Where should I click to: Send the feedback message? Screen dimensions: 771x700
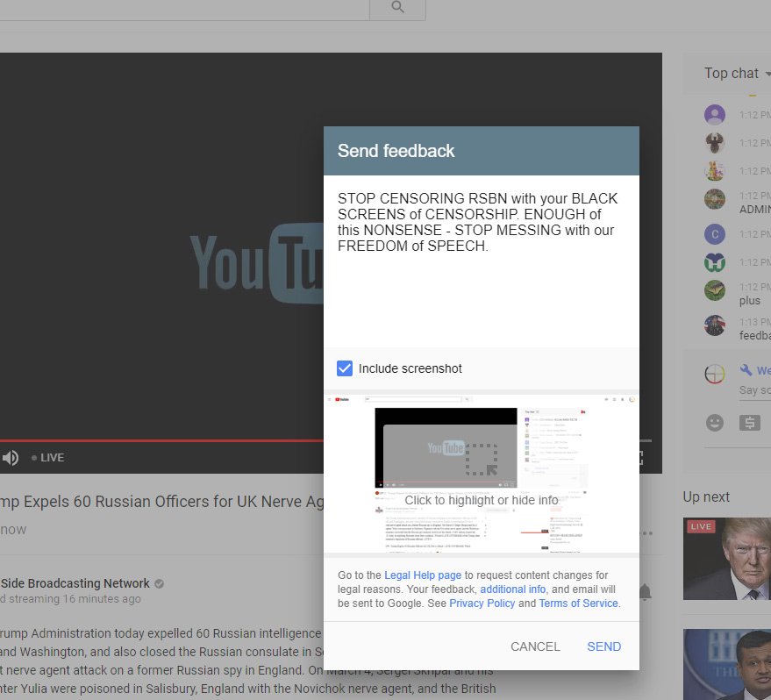(603, 646)
